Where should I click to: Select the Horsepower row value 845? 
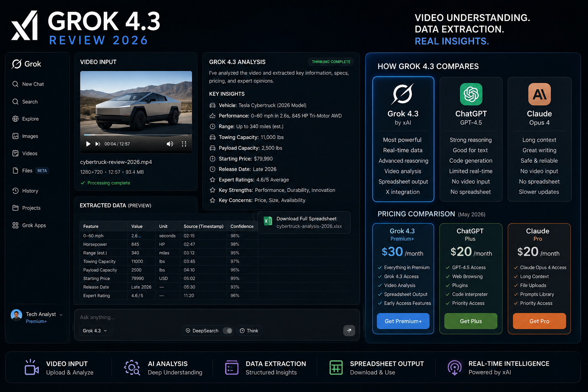(x=135, y=244)
